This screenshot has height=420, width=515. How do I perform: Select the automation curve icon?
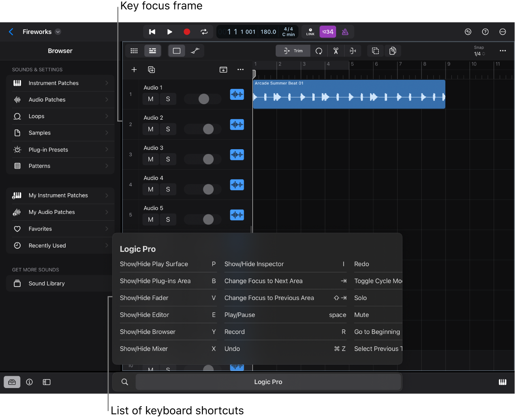195,51
